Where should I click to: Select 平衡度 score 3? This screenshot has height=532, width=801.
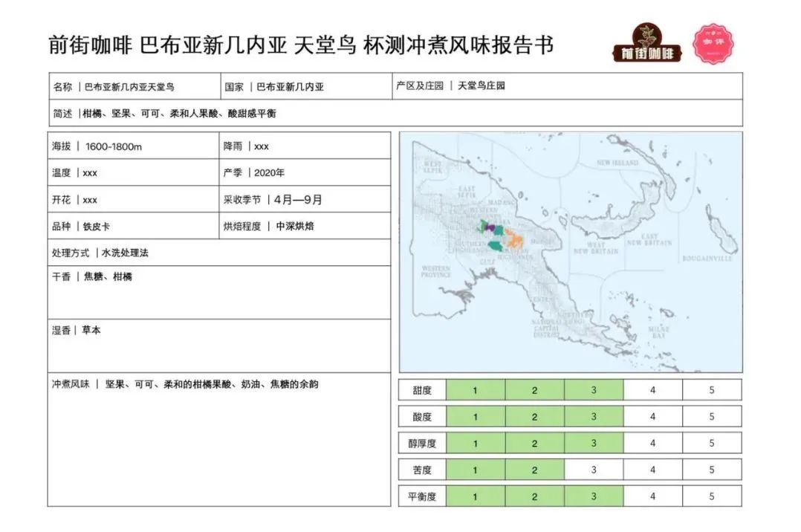tap(594, 496)
